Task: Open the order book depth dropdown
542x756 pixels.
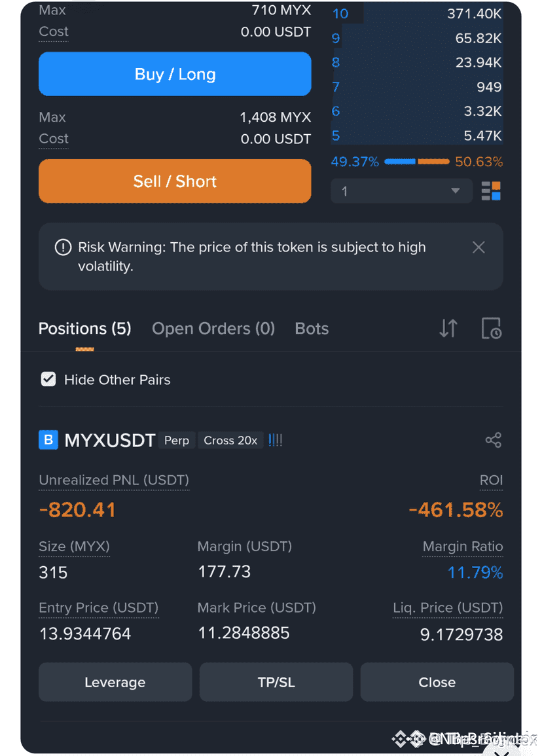Action: (401, 191)
